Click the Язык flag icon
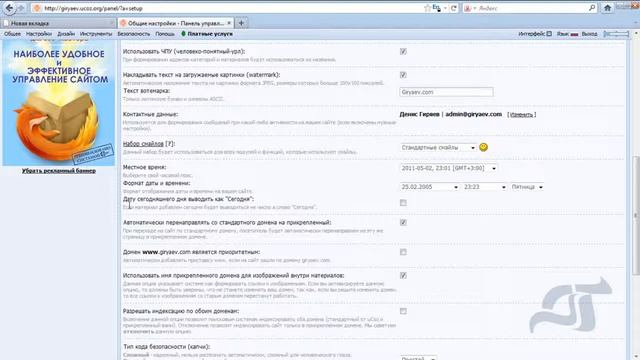 point(574,34)
